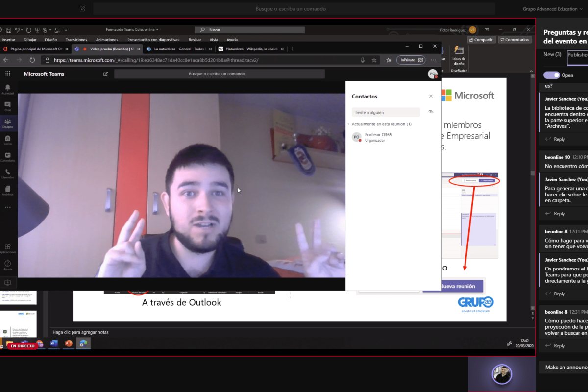Viewport: 588px width, 392px height.
Task: Open the Dibujar ribbon tab
Action: point(30,40)
